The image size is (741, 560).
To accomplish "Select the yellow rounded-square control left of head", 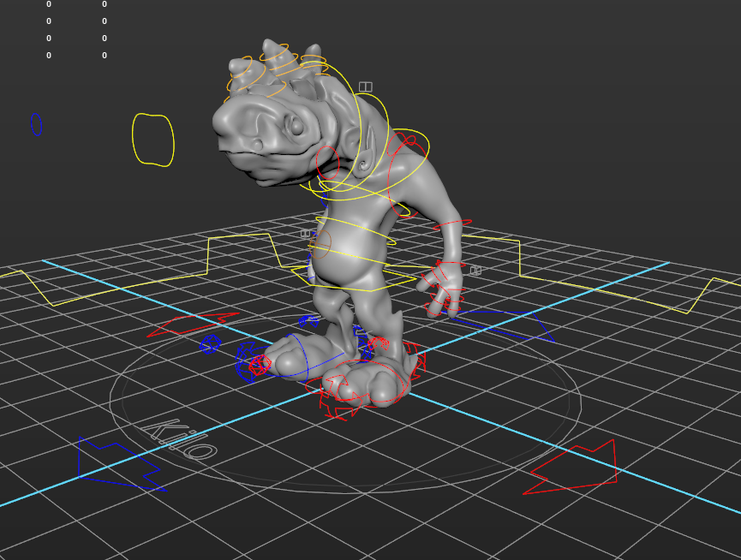I will [153, 140].
